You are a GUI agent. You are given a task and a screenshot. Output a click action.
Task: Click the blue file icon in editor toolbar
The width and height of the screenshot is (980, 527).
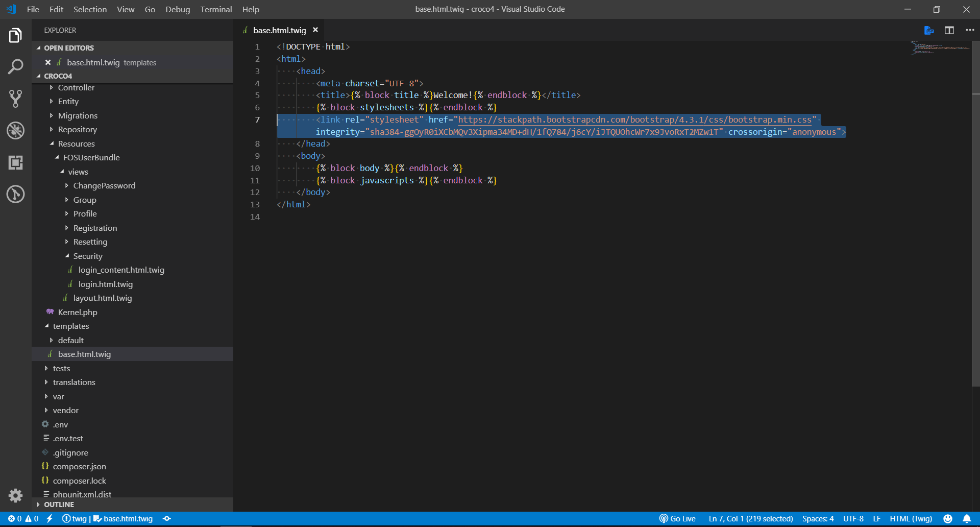click(929, 30)
